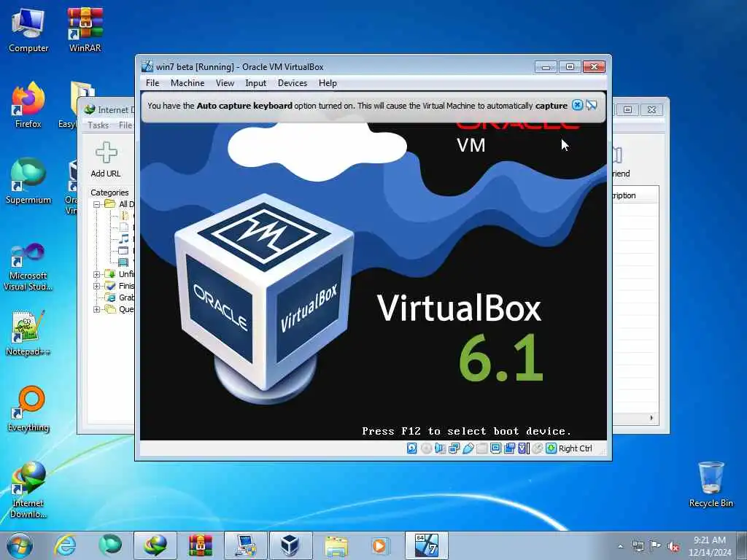The height and width of the screenshot is (560, 747).
Task: Select the Grabber projects item in IDM tree
Action: click(119, 297)
